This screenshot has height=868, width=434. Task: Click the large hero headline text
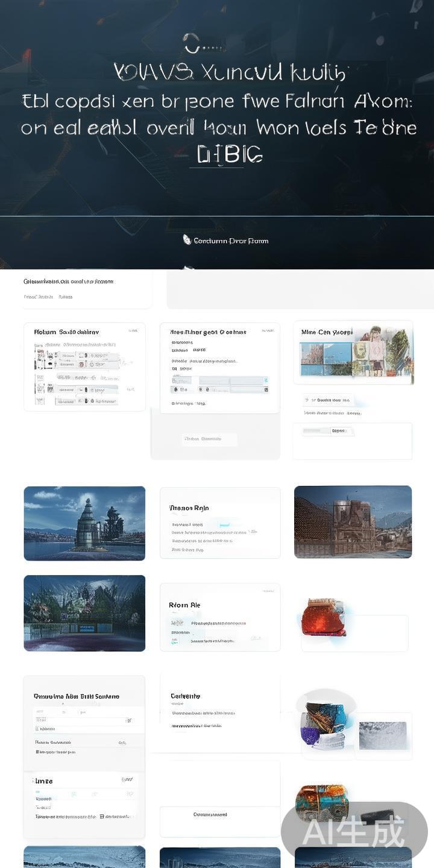coord(218,115)
